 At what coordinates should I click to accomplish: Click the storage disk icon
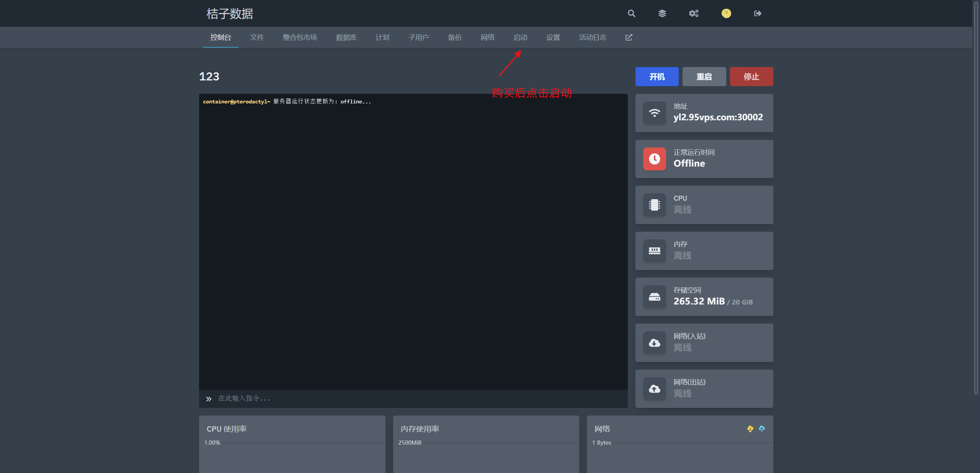click(655, 297)
